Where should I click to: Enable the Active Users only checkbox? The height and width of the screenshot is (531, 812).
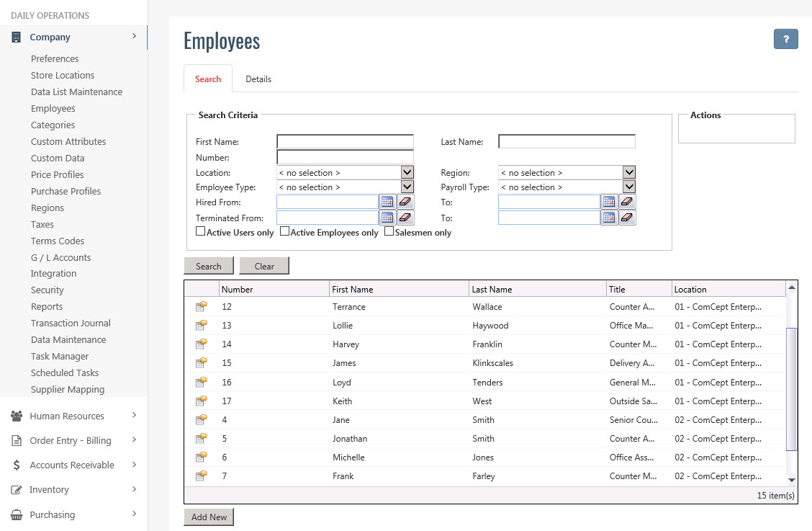(x=201, y=232)
